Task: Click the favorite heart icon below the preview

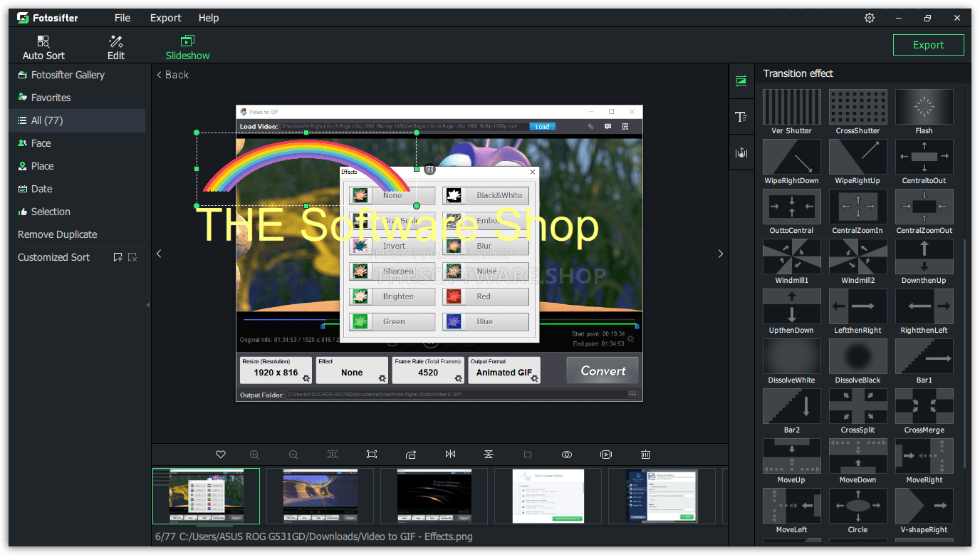Action: tap(220, 454)
